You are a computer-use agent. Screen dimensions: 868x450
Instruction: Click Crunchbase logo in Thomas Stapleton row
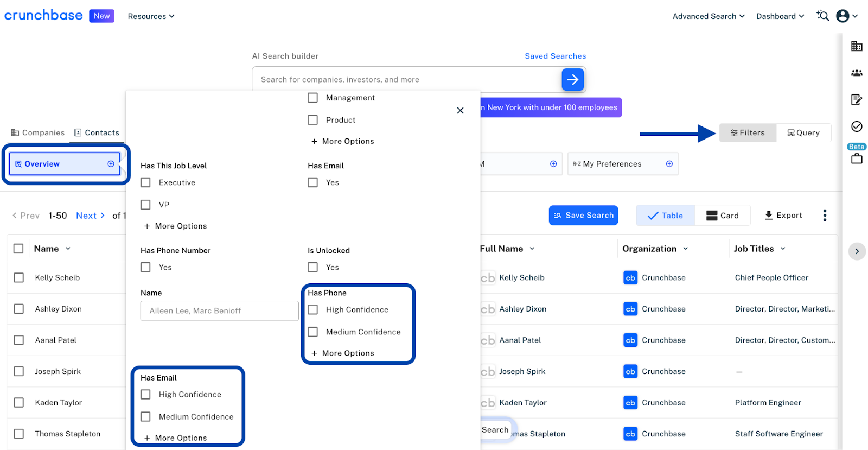click(630, 434)
